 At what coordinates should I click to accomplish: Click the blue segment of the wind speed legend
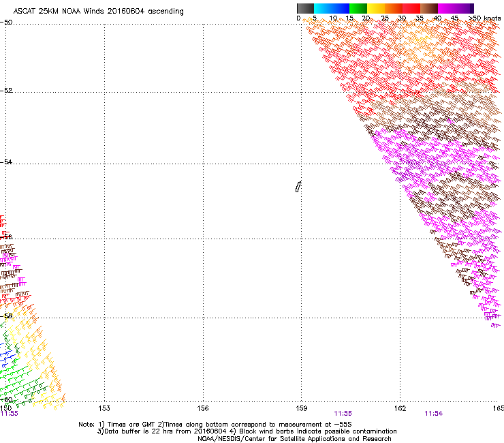tap(341, 8)
